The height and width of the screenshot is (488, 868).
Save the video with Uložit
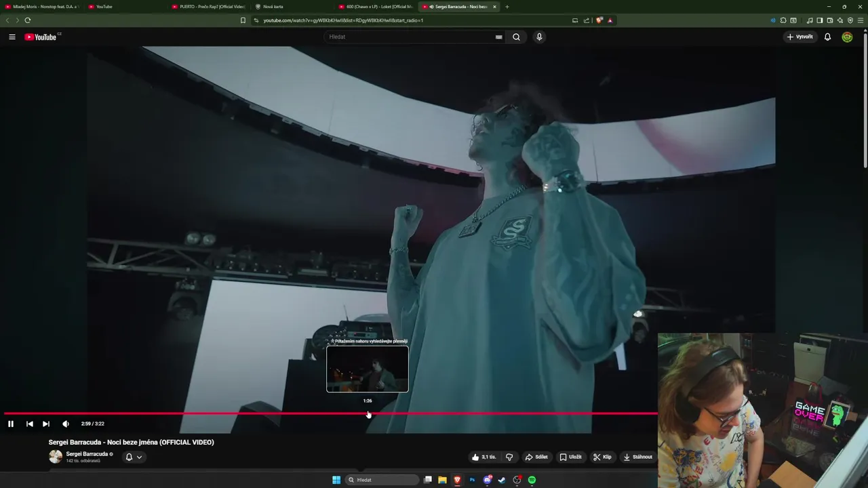click(570, 457)
